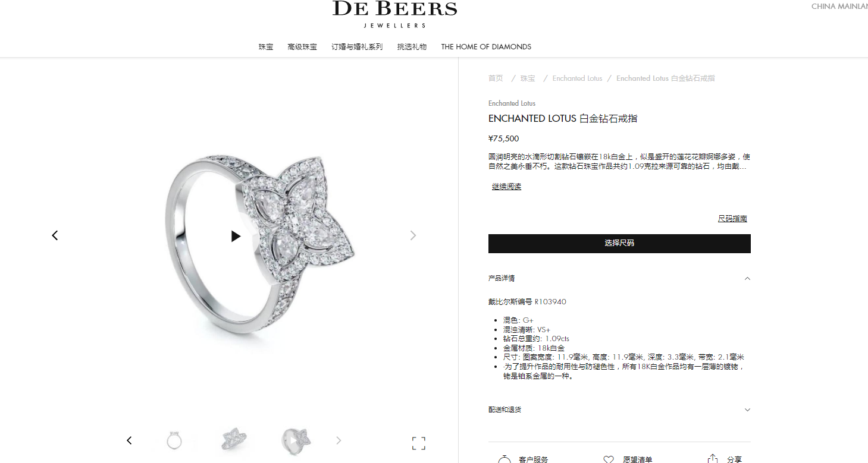Show previous product image with left arrow
The width and height of the screenshot is (868, 463).
click(55, 235)
